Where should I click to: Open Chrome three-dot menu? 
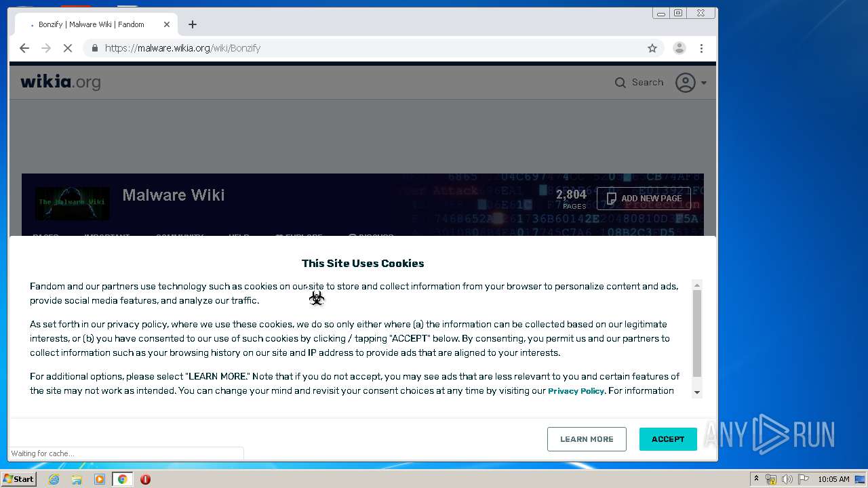701,48
